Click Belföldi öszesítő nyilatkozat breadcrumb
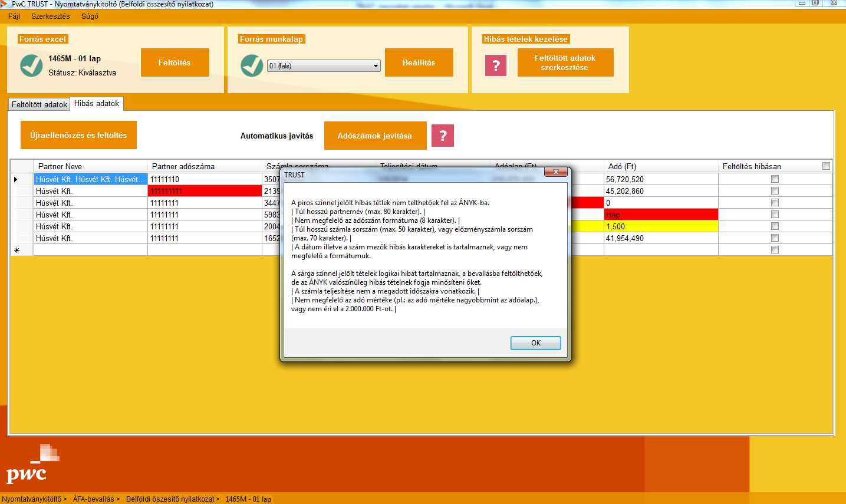The image size is (846, 504). pyautogui.click(x=173, y=499)
